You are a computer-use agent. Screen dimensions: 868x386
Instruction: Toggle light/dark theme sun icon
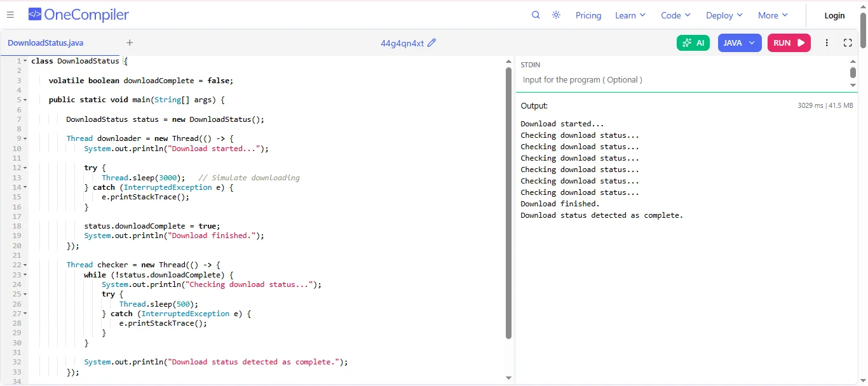[556, 15]
